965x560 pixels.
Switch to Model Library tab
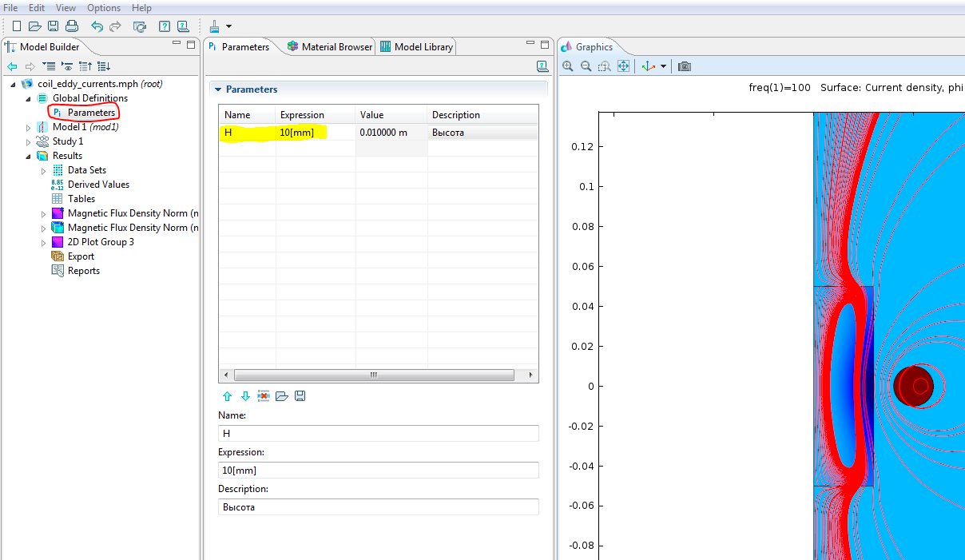pos(416,47)
